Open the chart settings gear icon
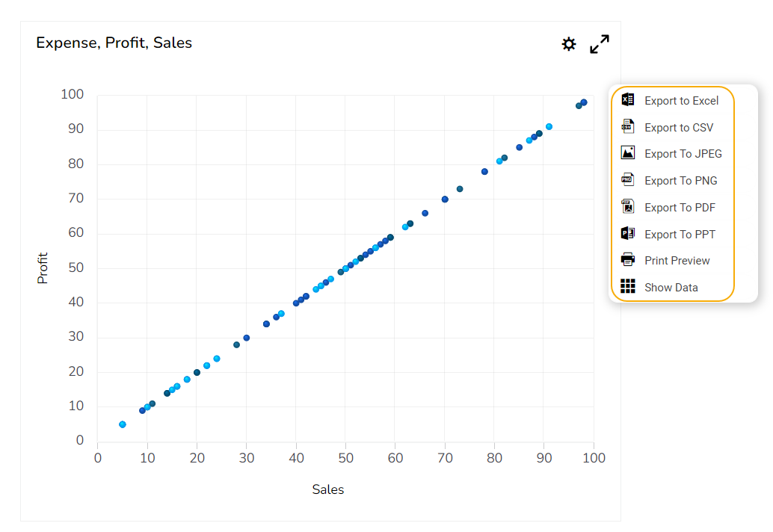773x532 pixels. click(x=569, y=44)
